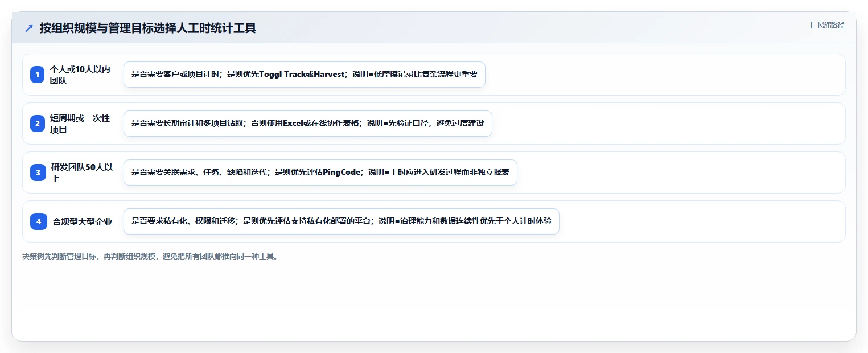Click the footer note 决策树先判断管理目标
This screenshot has width=868, height=353.
tap(150, 257)
